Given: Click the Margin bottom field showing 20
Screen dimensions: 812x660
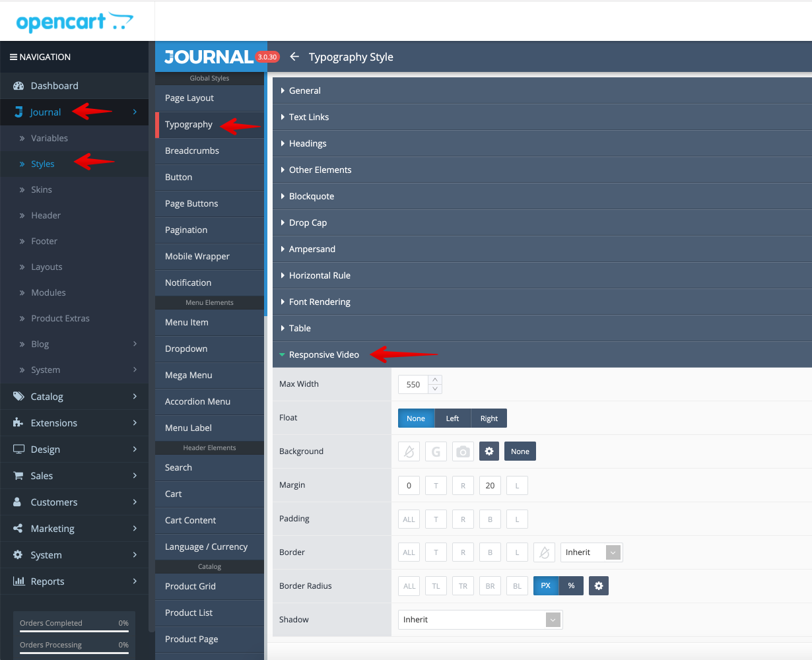Looking at the screenshot, I should pyautogui.click(x=490, y=486).
